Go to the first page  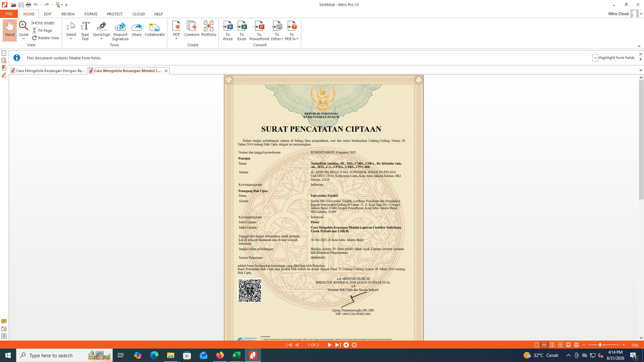[289, 345]
